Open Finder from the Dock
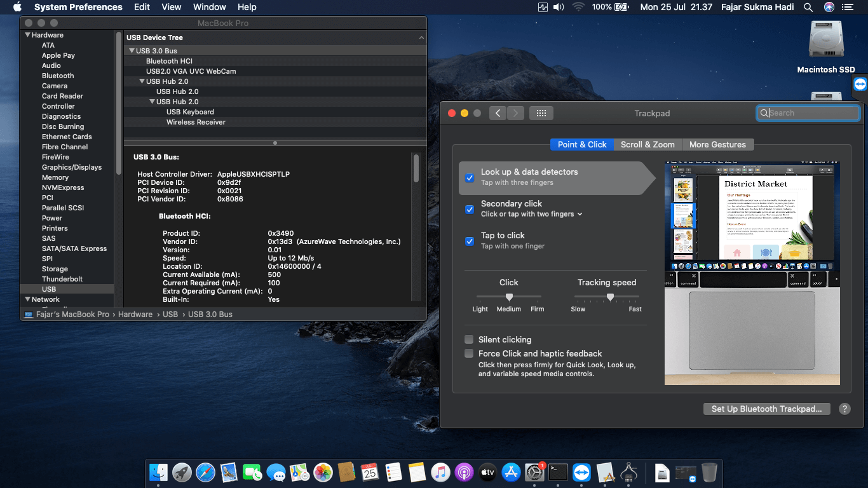Viewport: 868px width, 488px height. 159,472
